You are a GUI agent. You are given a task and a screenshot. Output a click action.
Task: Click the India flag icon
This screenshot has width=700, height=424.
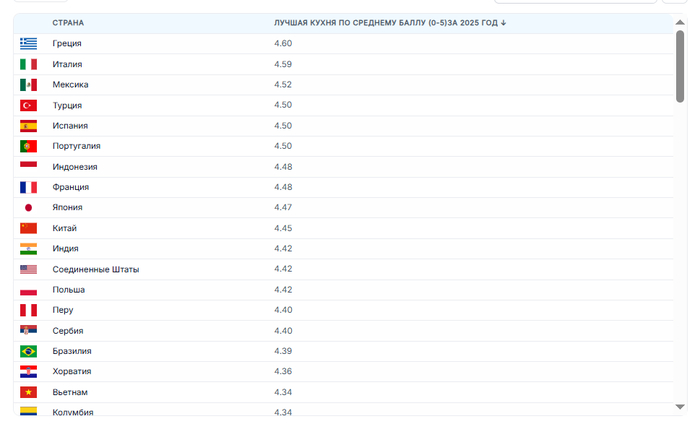click(x=28, y=249)
